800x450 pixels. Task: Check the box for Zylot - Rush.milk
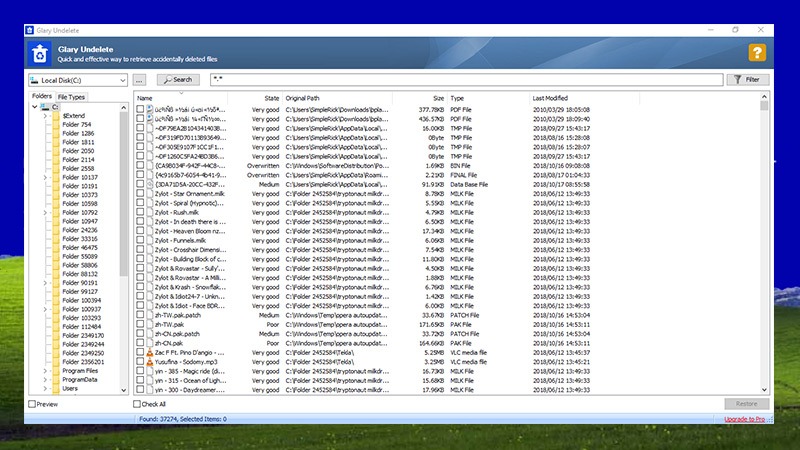140,212
